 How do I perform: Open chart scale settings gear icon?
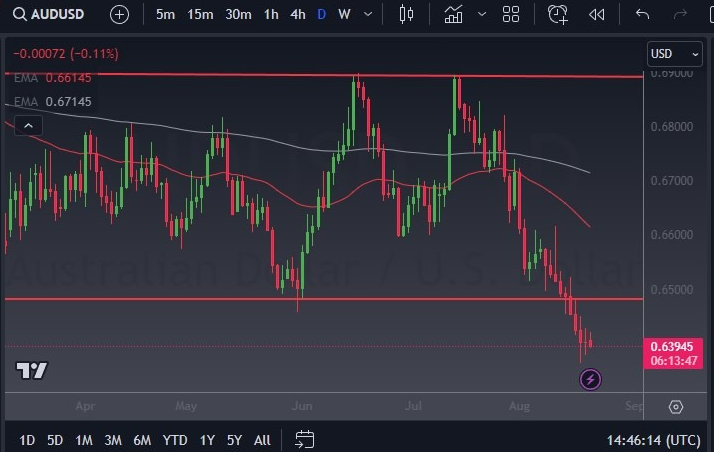pyautogui.click(x=676, y=407)
